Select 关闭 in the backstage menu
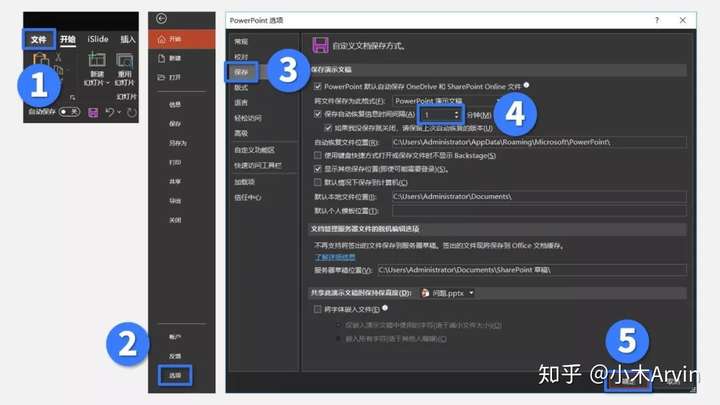 pyautogui.click(x=175, y=220)
